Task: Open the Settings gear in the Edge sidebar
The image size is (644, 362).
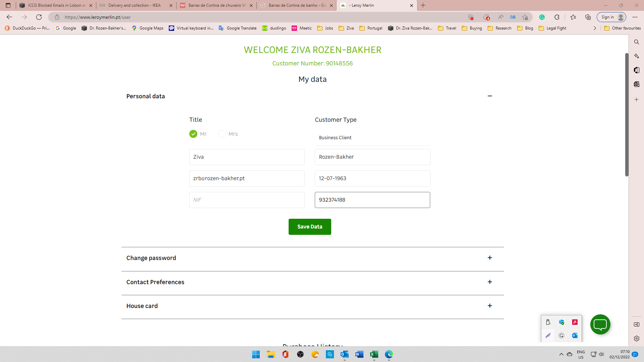Action: pyautogui.click(x=636, y=339)
